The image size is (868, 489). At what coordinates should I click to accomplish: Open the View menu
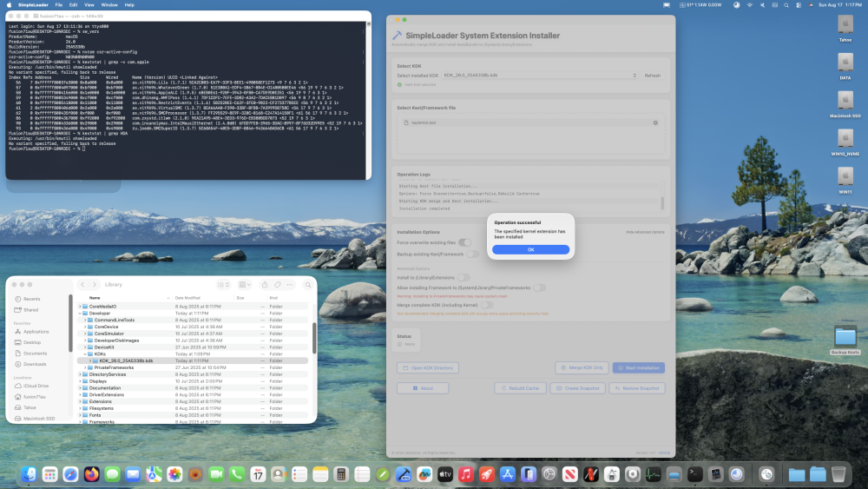point(89,5)
